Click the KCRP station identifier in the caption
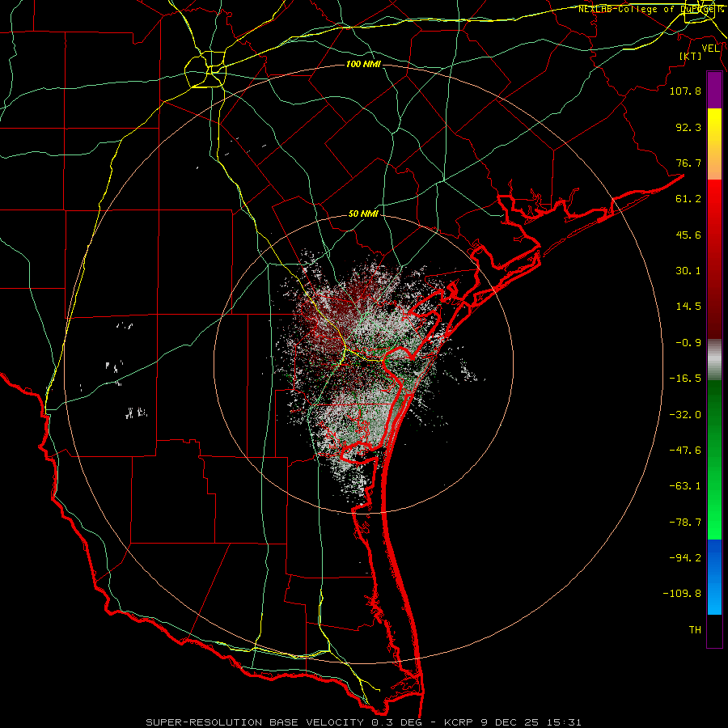This screenshot has height=728, width=728. (459, 722)
